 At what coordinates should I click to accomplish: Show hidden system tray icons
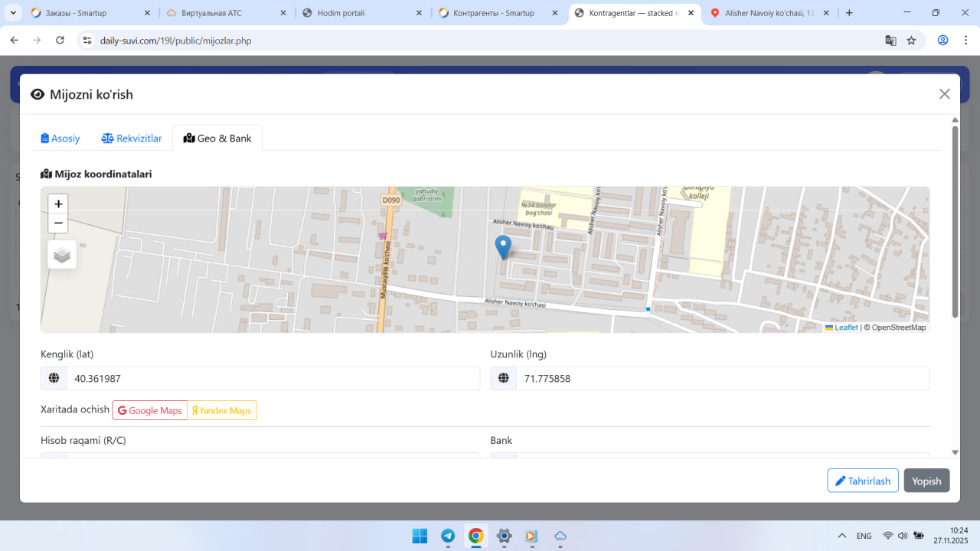tap(842, 536)
